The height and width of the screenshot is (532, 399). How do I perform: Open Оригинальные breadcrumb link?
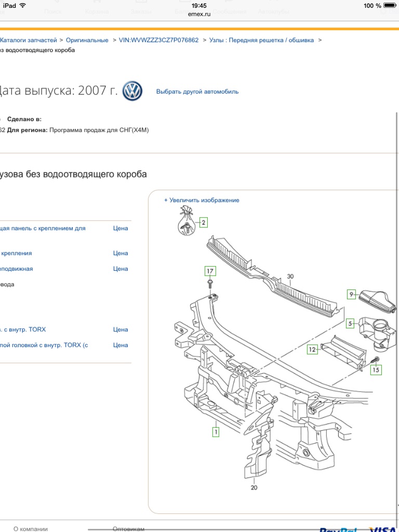pyautogui.click(x=87, y=40)
